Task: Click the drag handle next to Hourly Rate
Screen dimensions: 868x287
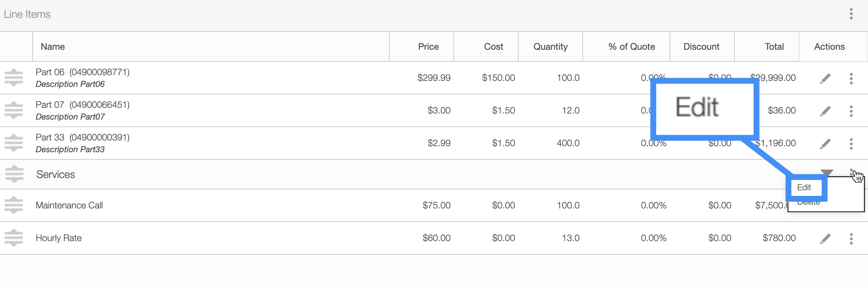Action: [x=14, y=238]
